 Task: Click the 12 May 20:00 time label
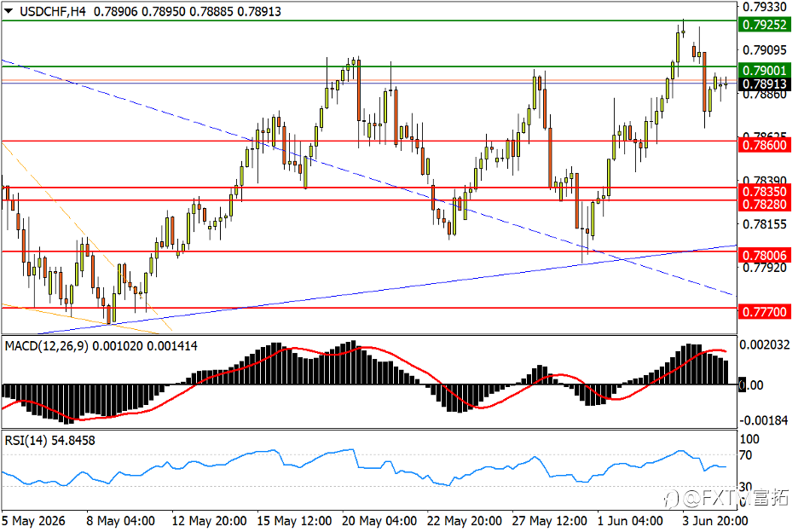[209, 521]
